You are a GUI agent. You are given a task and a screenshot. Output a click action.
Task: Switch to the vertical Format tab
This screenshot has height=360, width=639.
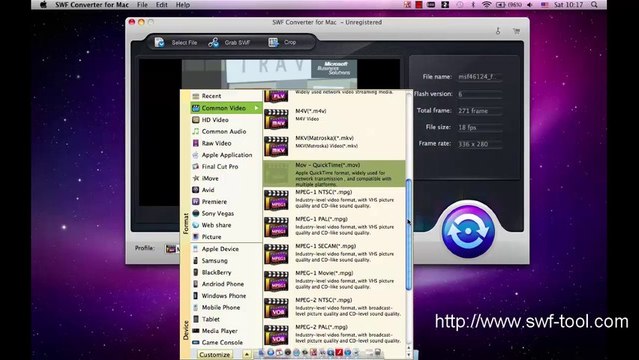click(185, 223)
